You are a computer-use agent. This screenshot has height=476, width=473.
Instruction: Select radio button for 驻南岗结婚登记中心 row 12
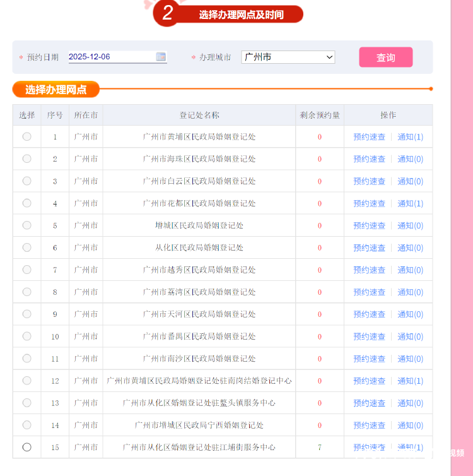click(26, 381)
